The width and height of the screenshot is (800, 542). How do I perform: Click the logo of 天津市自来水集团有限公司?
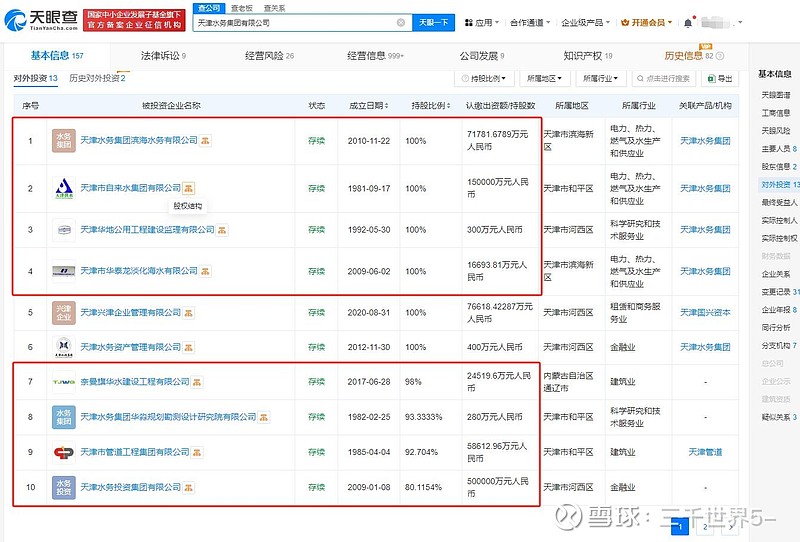pos(64,188)
